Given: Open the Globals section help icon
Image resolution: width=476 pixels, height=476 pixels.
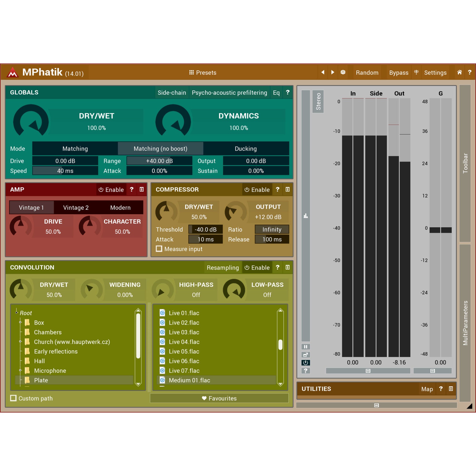Looking at the screenshot, I should pyautogui.click(x=288, y=92).
